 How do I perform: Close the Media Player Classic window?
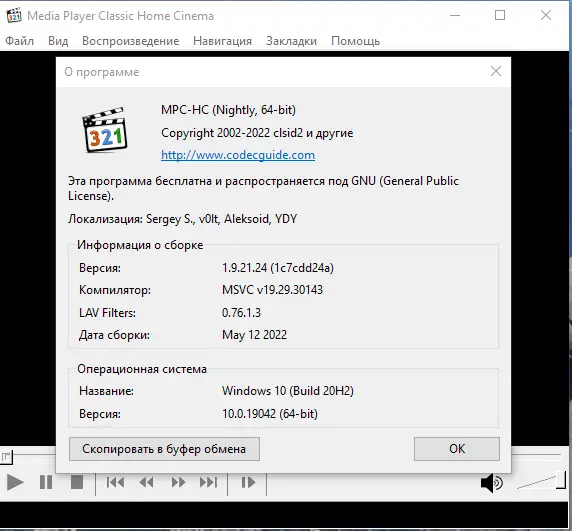click(x=546, y=15)
